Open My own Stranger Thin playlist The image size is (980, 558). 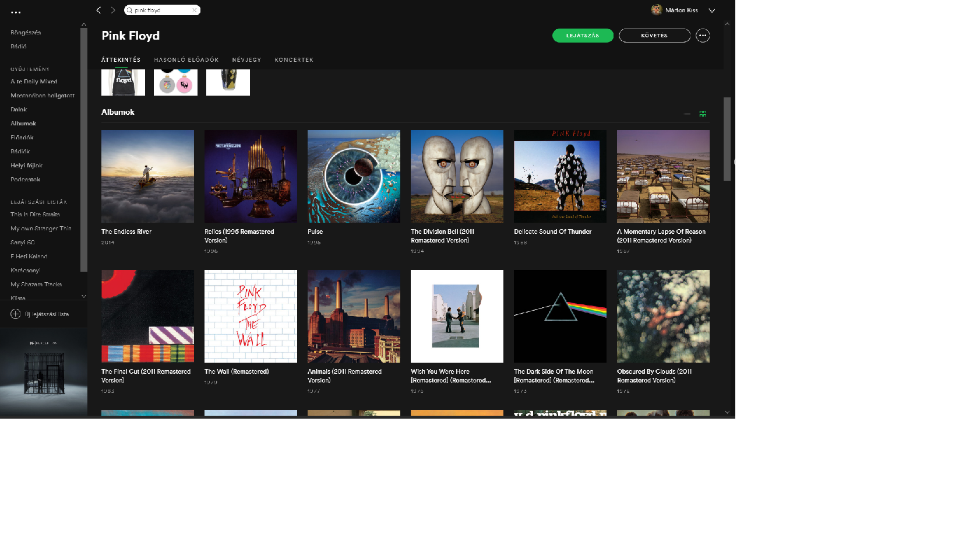(41, 229)
